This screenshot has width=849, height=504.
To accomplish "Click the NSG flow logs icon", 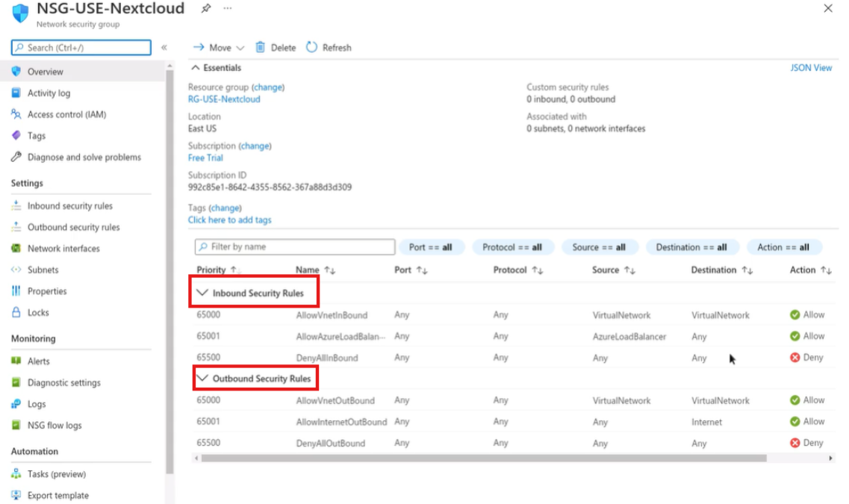I will coord(16,425).
